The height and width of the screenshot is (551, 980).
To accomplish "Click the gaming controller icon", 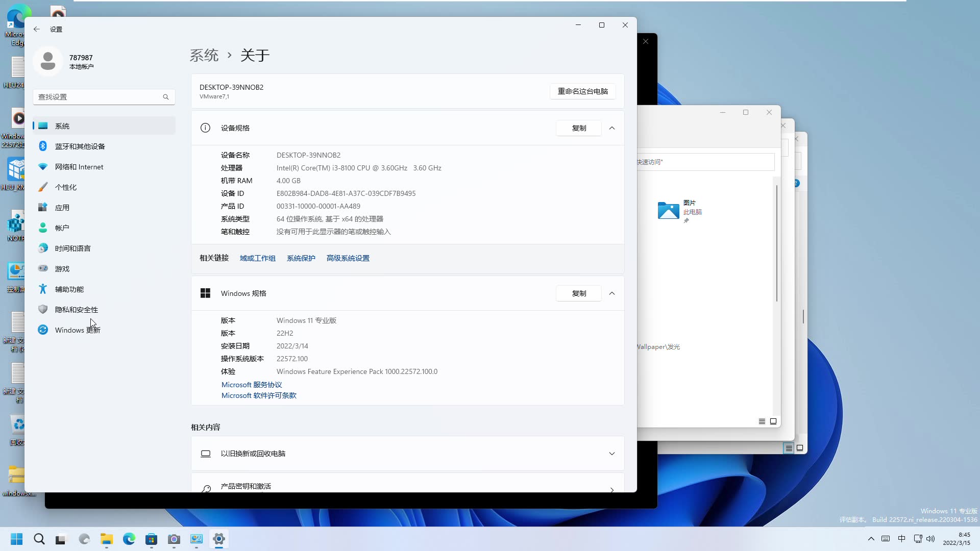I will coord(43,268).
